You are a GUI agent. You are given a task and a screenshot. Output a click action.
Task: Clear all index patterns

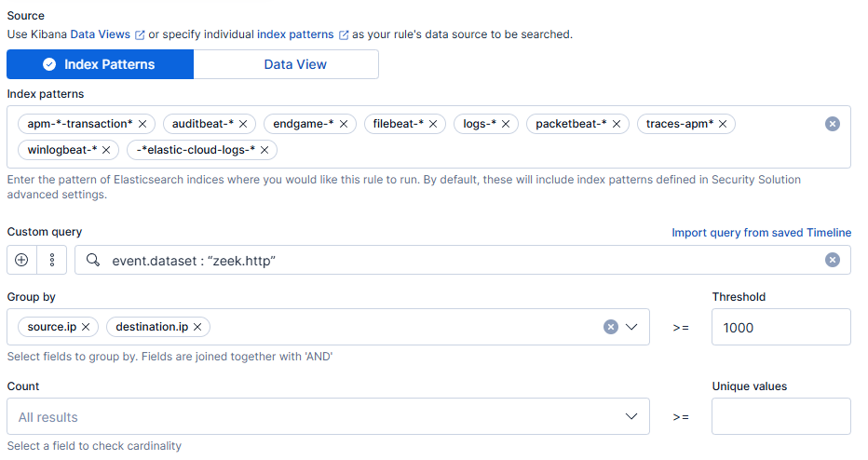point(832,124)
